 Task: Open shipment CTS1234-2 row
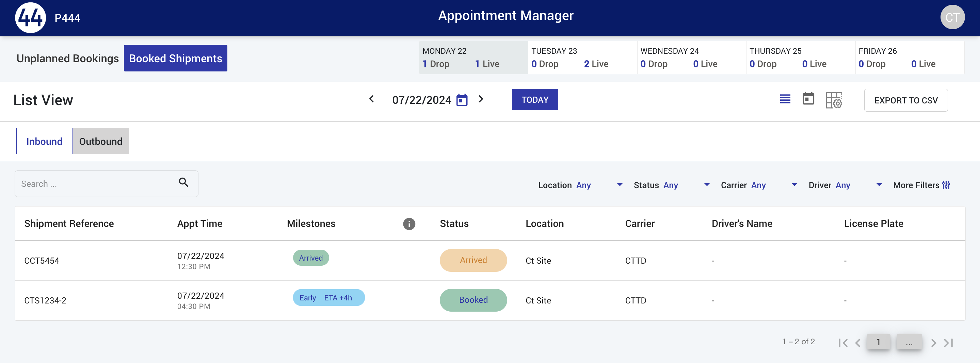pyautogui.click(x=489, y=301)
